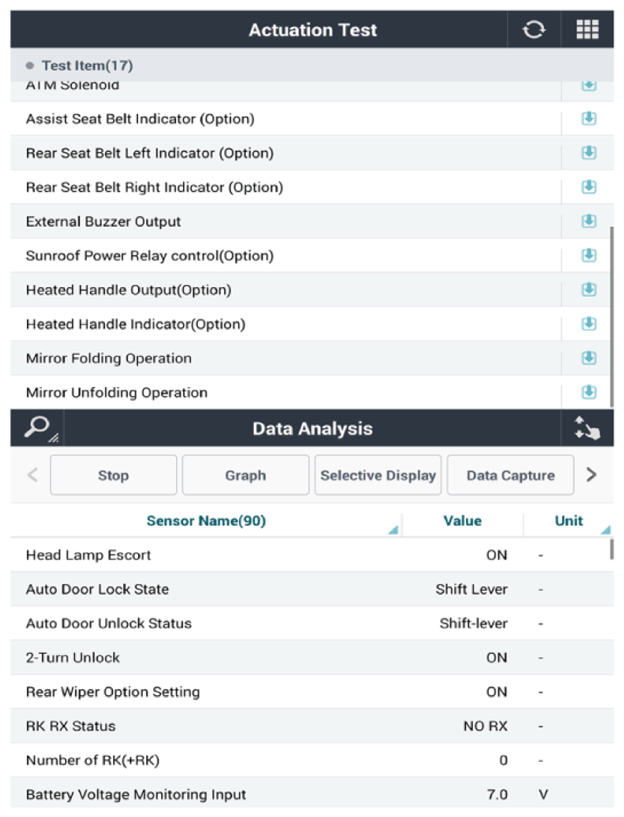This screenshot has width=624, height=817.
Task: Click the 7.0 voltage value
Action: (x=497, y=794)
